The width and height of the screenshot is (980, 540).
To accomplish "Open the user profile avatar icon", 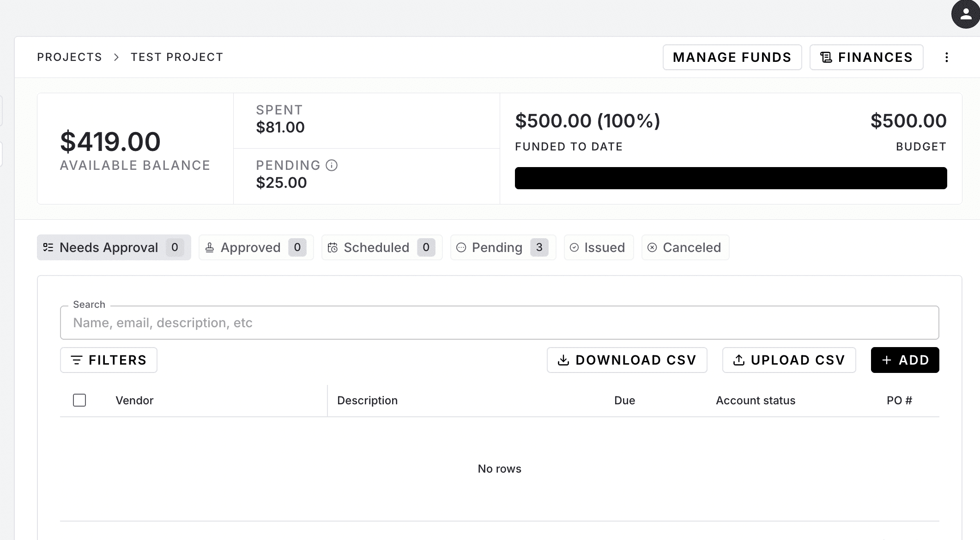I will pyautogui.click(x=966, y=14).
